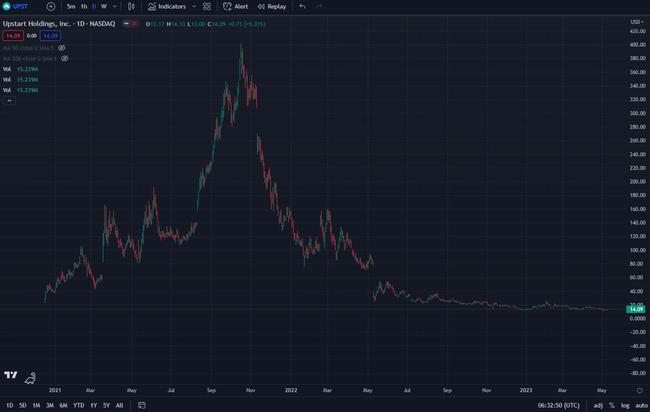Screen dimensions: 650x412
Task: Click the undo arrow icon
Action: [x=300, y=6]
